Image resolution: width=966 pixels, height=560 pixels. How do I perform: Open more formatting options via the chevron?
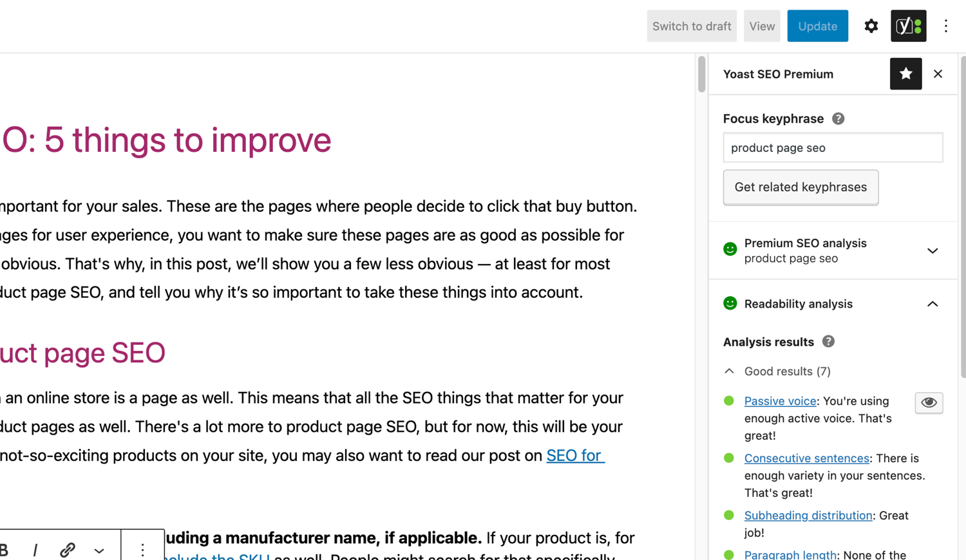99,551
